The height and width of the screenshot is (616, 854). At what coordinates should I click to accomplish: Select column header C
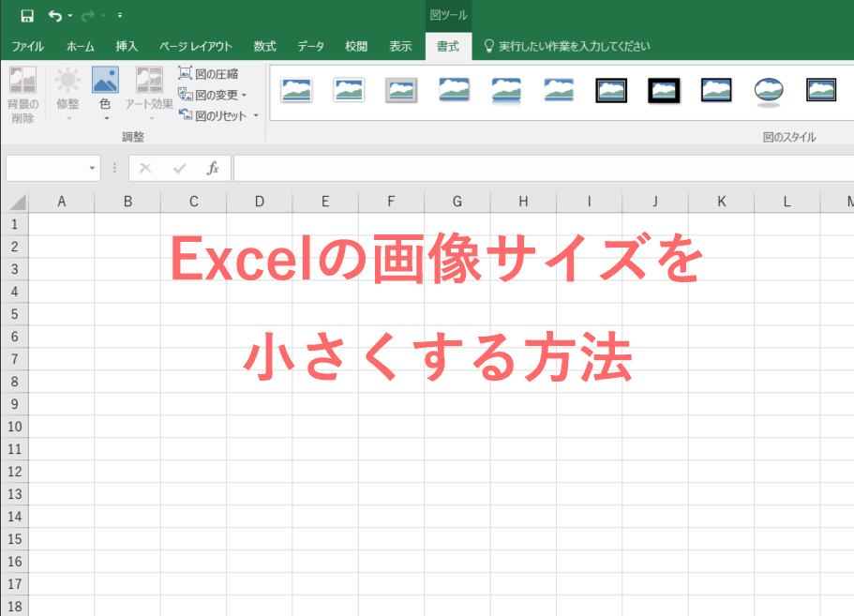[193, 201]
